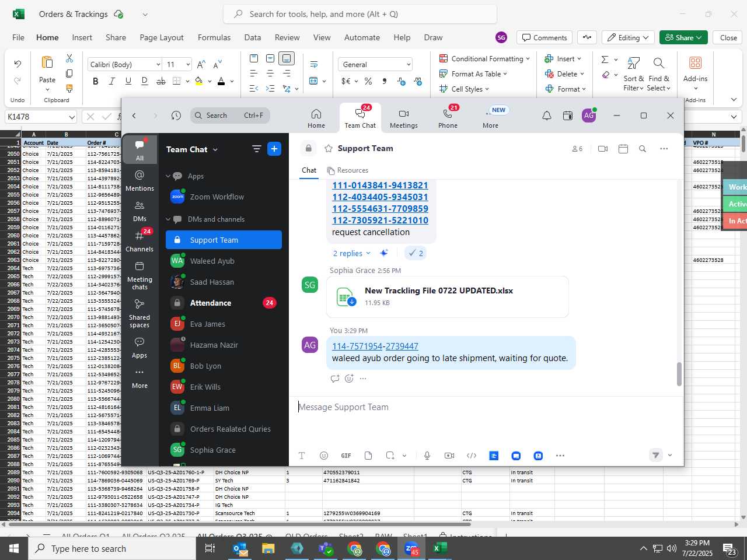Click the Mentions icon in Zoom sidebar
This screenshot has height=560, width=747.
click(139, 180)
